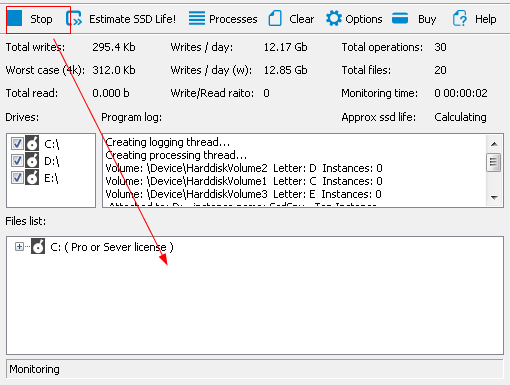Select the C: disk icon in Files list
Image resolution: width=510 pixels, height=385 pixels.
point(38,246)
